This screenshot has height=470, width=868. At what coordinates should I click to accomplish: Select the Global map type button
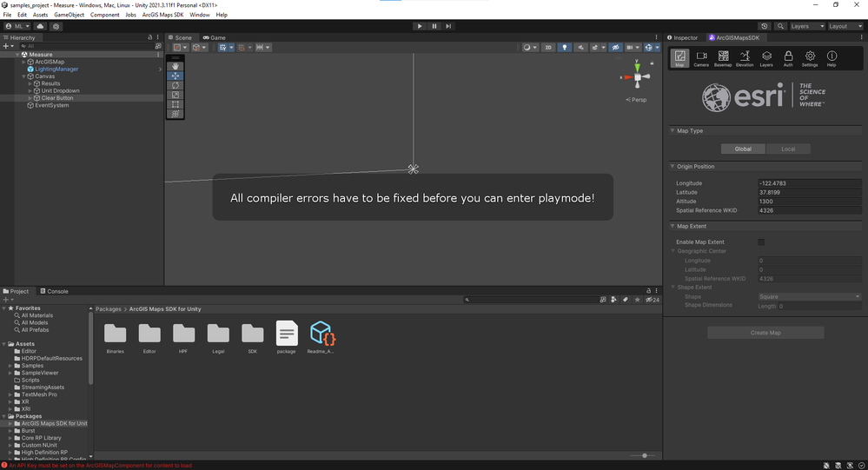[x=743, y=149]
